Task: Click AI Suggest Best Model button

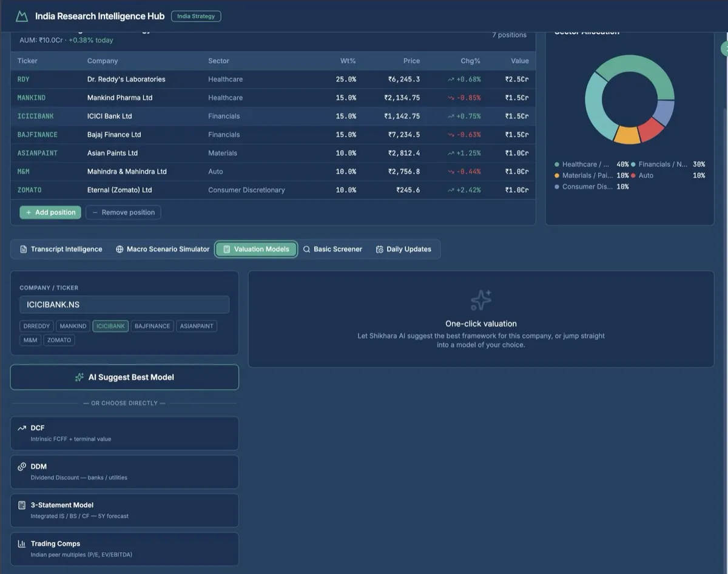Action: click(124, 377)
